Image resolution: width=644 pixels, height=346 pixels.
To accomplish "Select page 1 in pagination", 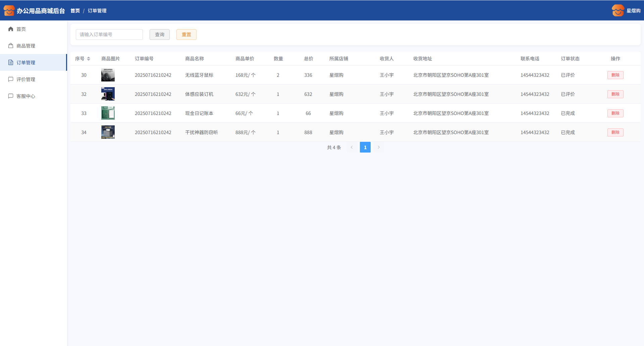I will click(365, 147).
